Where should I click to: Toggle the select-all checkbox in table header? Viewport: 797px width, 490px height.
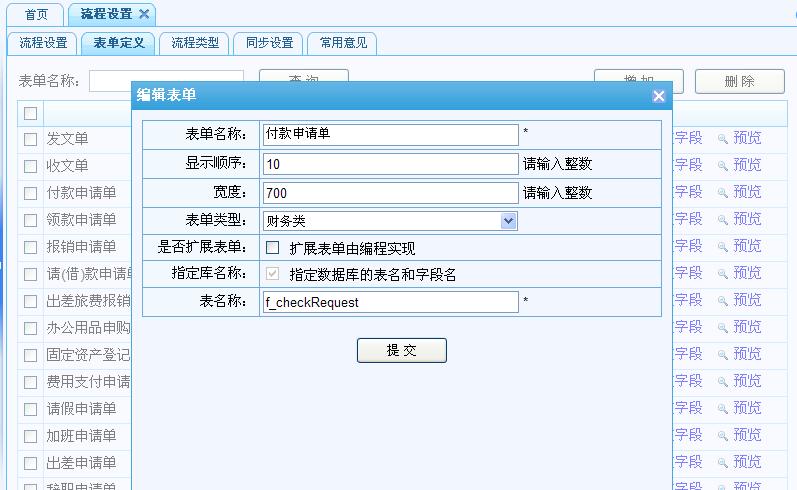[31, 113]
